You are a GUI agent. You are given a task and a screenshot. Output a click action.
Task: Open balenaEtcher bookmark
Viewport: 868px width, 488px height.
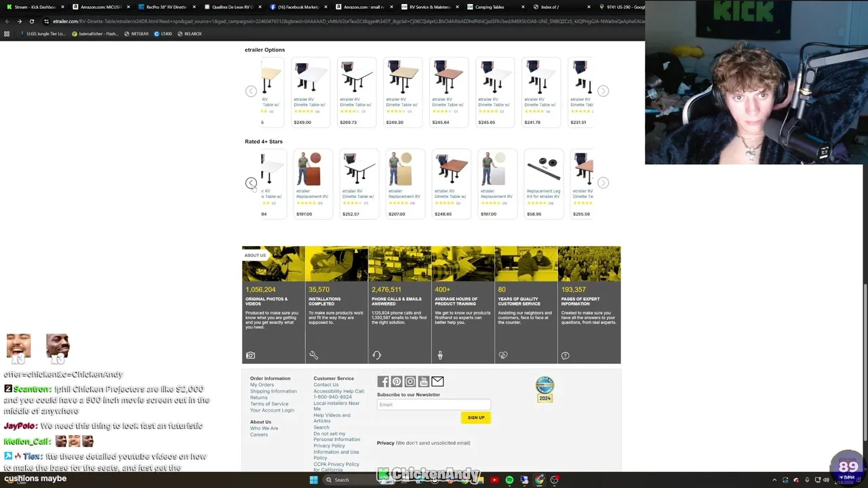pyautogui.click(x=95, y=34)
